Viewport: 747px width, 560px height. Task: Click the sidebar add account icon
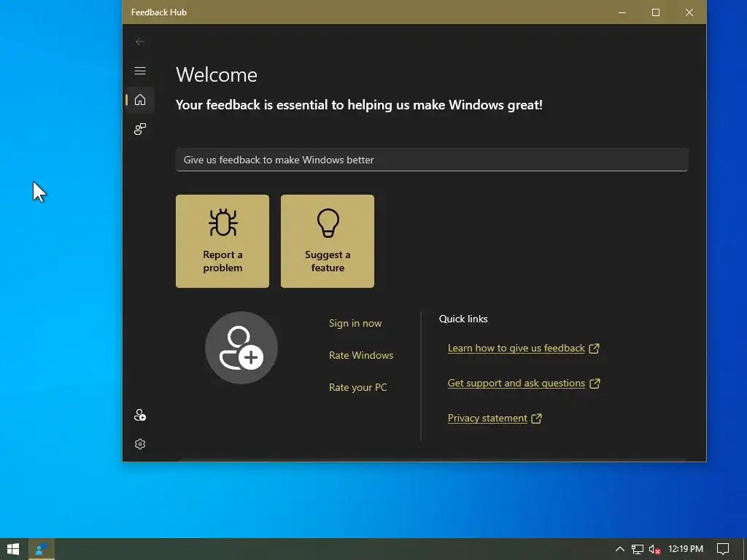(x=140, y=415)
